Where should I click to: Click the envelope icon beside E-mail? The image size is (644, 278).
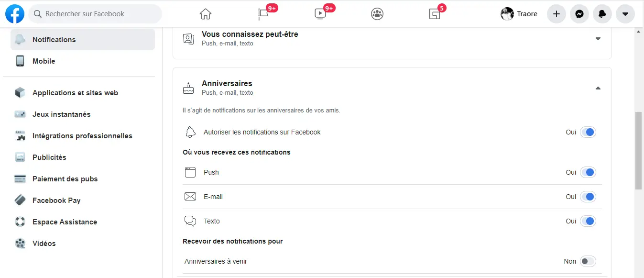190,197
